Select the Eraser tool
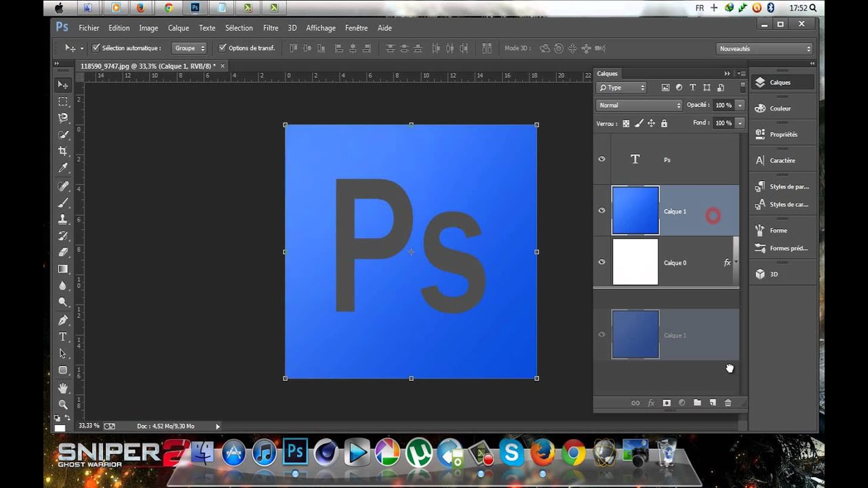 [63, 252]
